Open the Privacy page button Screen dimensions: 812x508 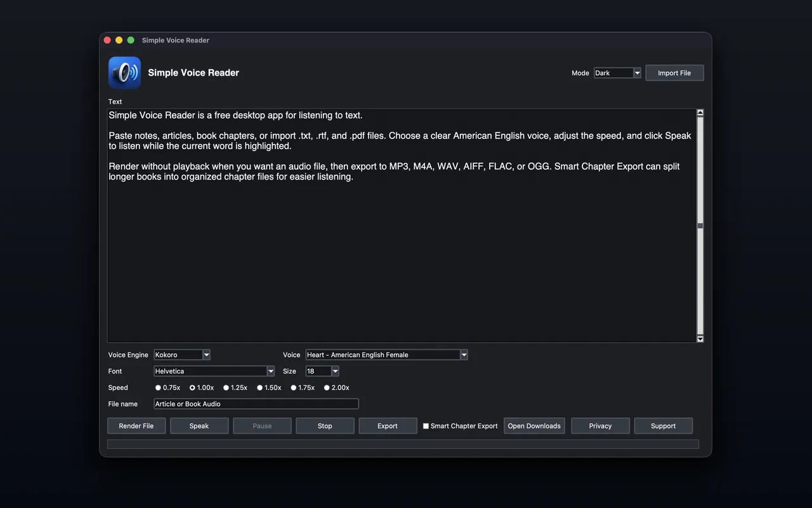point(600,426)
